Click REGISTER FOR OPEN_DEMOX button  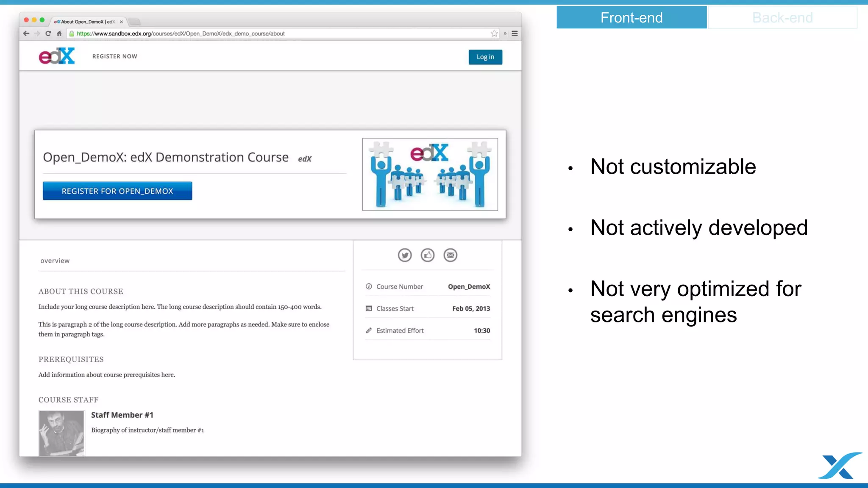point(117,191)
